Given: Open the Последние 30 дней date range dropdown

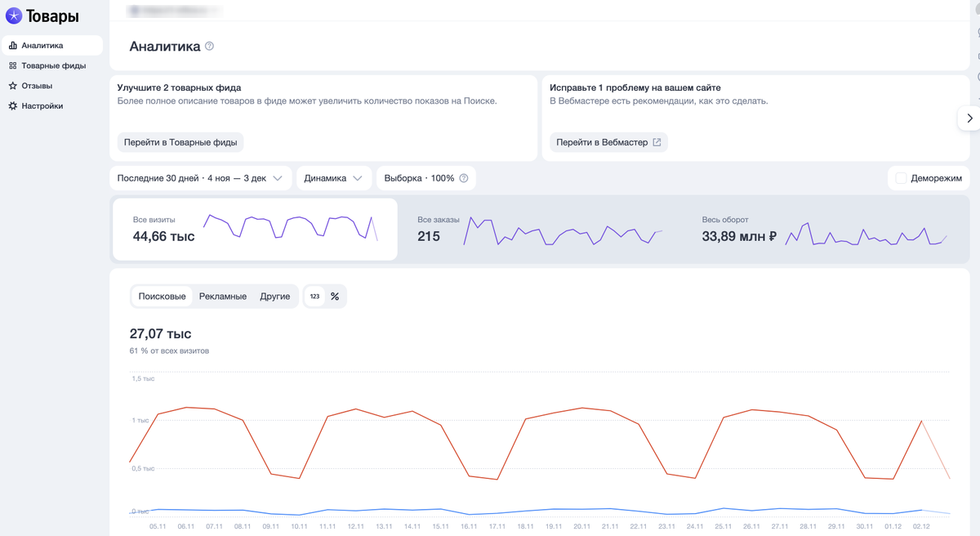Looking at the screenshot, I should pos(200,178).
